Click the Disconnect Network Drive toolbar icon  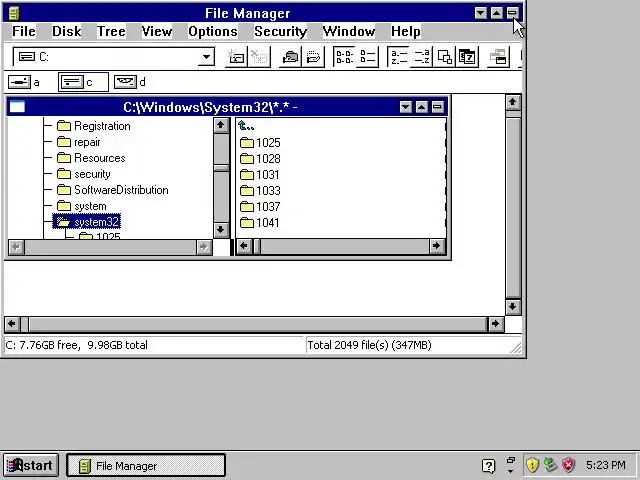click(x=259, y=57)
